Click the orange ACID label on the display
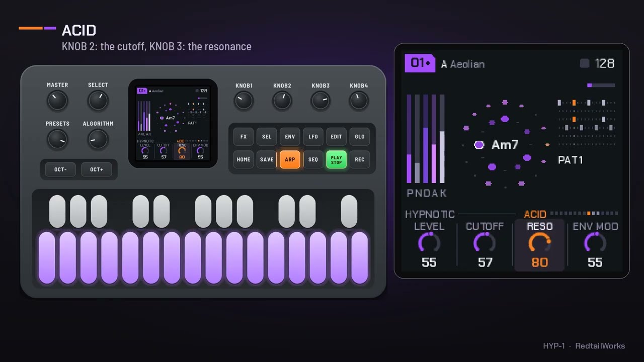The height and width of the screenshot is (362, 644). click(x=535, y=214)
